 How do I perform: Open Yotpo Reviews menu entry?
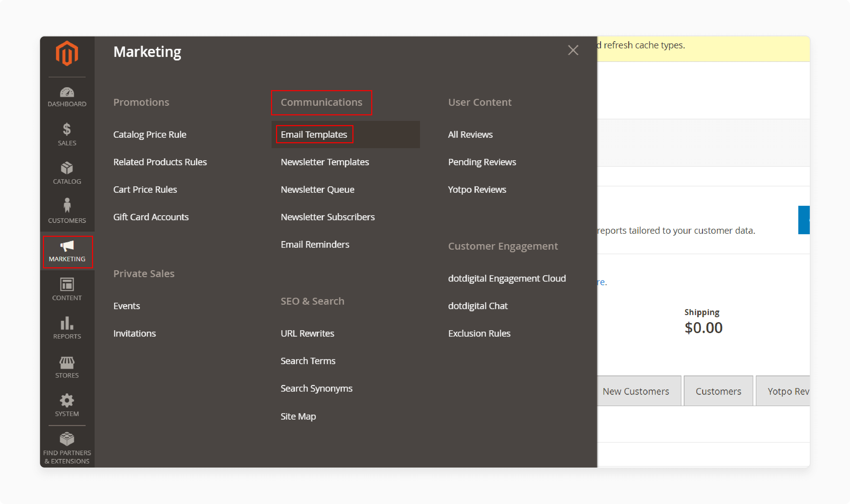pyautogui.click(x=477, y=189)
